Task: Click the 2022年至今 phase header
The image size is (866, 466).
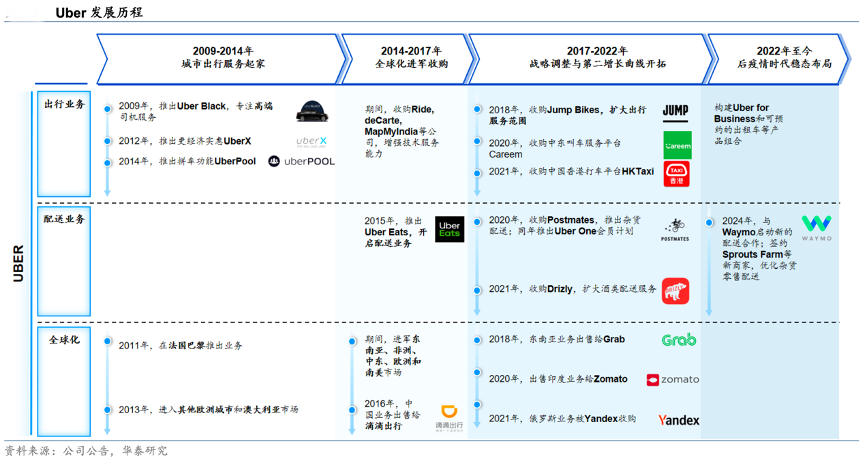Action: pyautogui.click(x=784, y=57)
